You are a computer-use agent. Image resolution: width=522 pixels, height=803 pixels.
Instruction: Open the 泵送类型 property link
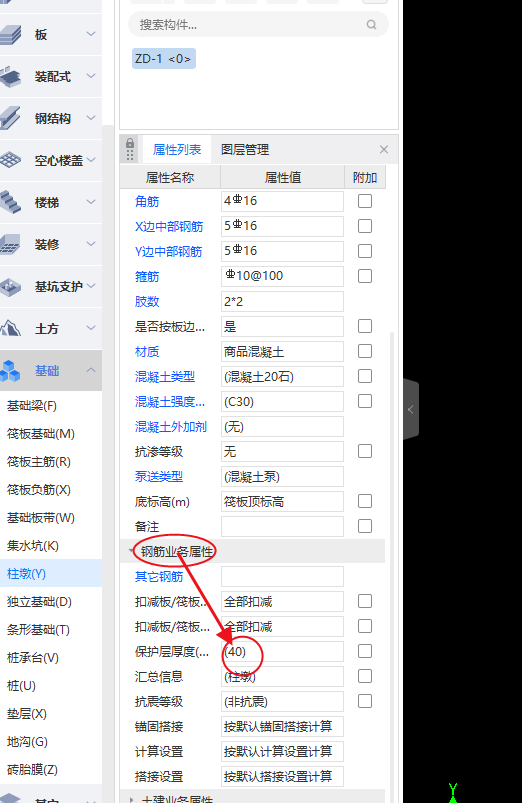(159, 477)
